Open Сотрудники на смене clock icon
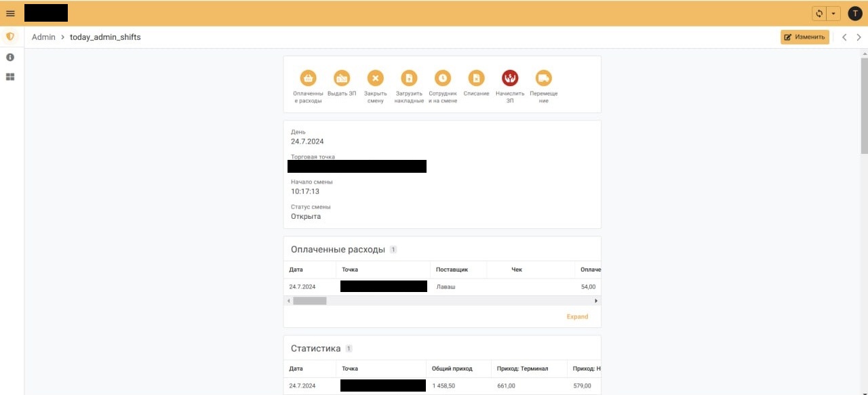This screenshot has width=868, height=395. coord(443,78)
